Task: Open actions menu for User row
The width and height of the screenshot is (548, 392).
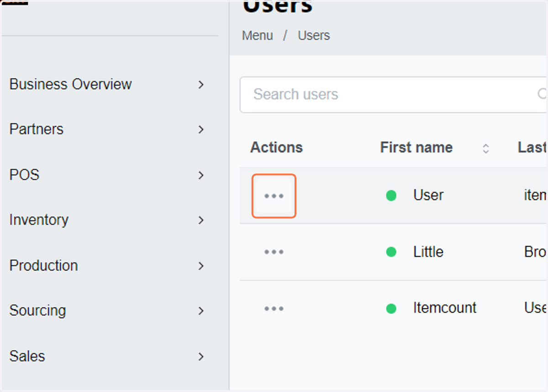Action: coord(274,196)
